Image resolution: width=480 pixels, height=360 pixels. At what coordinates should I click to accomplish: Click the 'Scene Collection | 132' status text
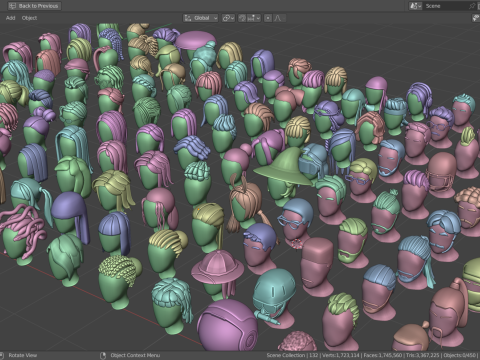292,355
